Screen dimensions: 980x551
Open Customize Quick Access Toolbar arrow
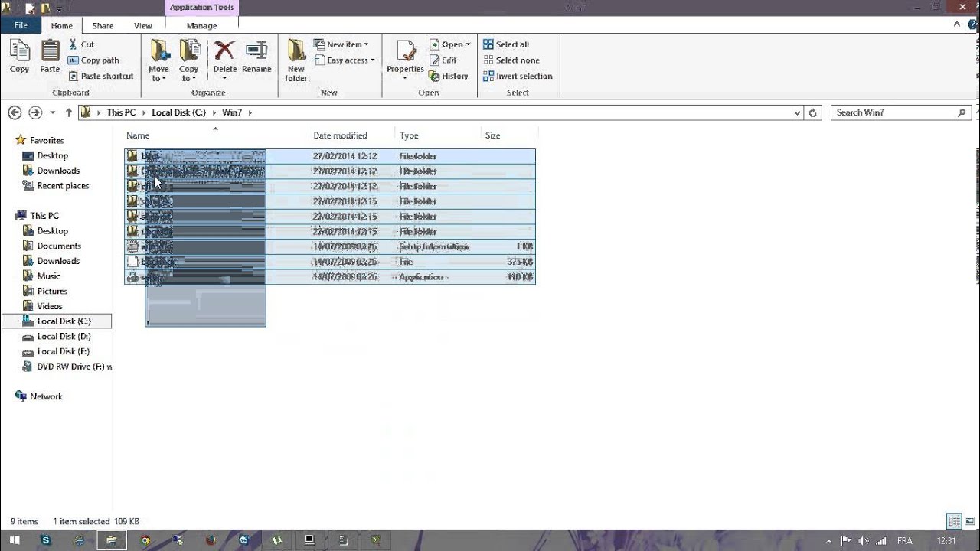pyautogui.click(x=59, y=8)
